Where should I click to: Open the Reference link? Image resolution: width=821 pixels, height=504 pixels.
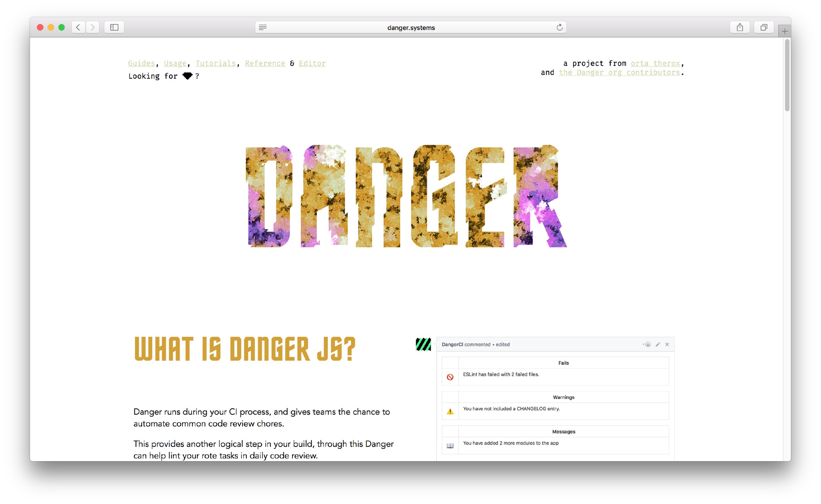[265, 63]
